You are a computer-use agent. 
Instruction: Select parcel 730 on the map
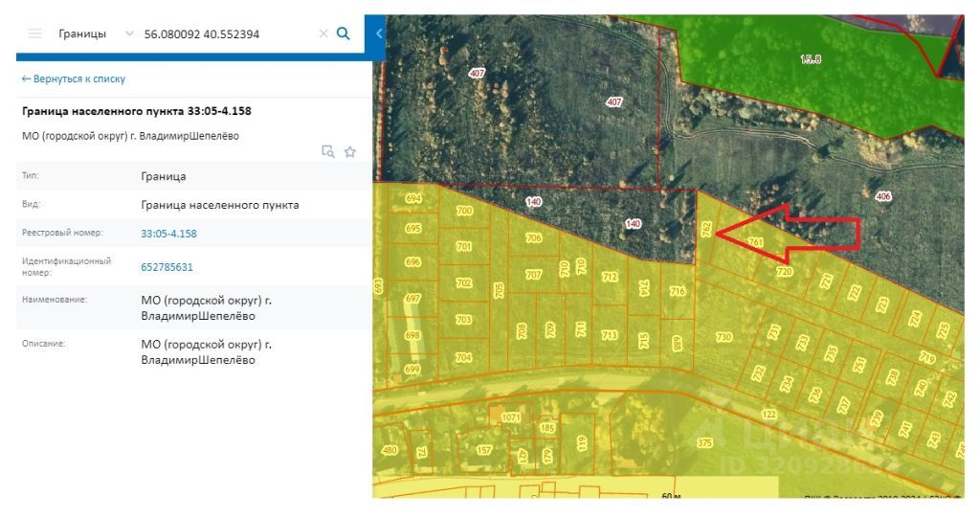click(x=724, y=337)
